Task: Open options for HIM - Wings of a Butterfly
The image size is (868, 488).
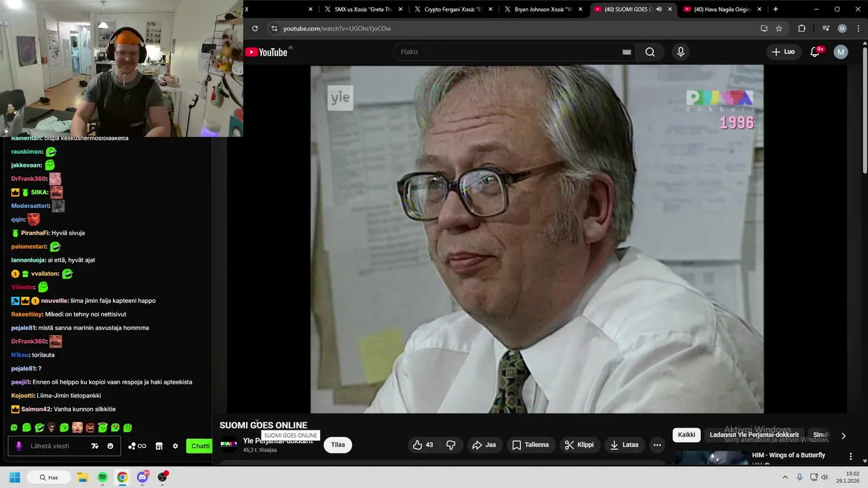Action: 850,456
